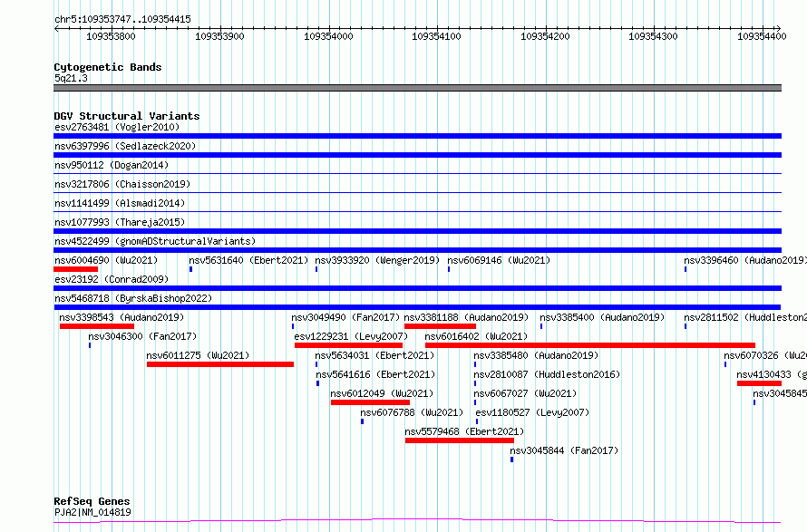
Task: Click ruler position 109354000
Action: click(328, 36)
